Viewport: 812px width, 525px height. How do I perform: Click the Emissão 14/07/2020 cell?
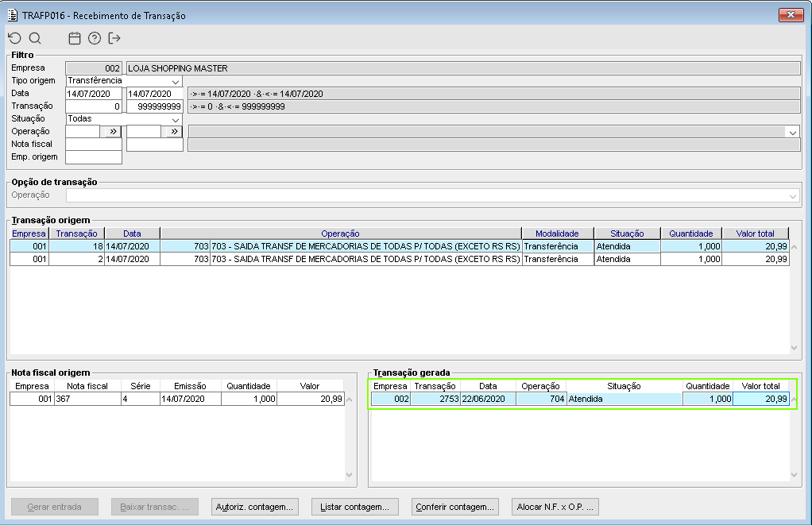tap(190, 399)
